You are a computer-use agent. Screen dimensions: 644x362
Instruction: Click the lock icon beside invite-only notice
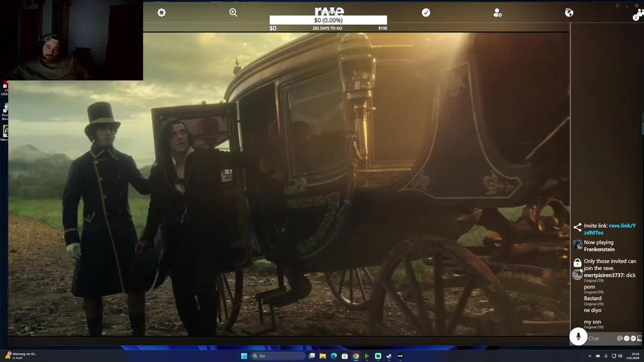coord(578,263)
